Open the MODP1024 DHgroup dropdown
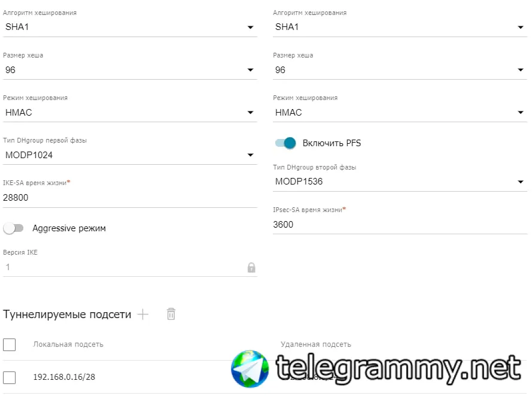Viewport: 532px width, 405px height. coord(130,155)
